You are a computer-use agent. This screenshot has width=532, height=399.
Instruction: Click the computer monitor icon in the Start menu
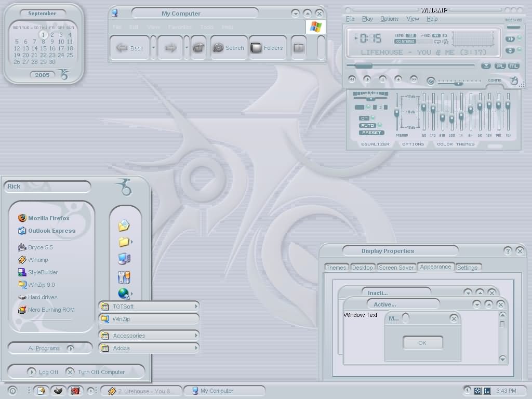pyautogui.click(x=124, y=259)
